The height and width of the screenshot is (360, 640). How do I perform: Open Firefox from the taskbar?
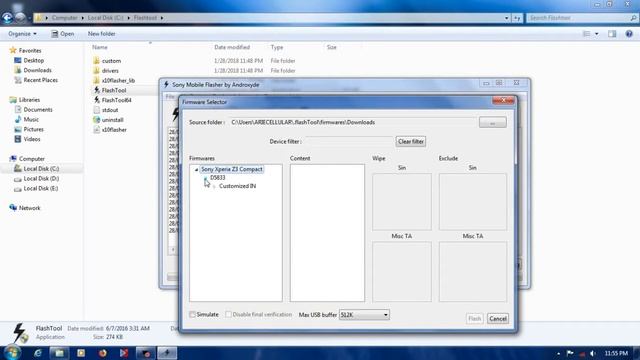coord(102,353)
